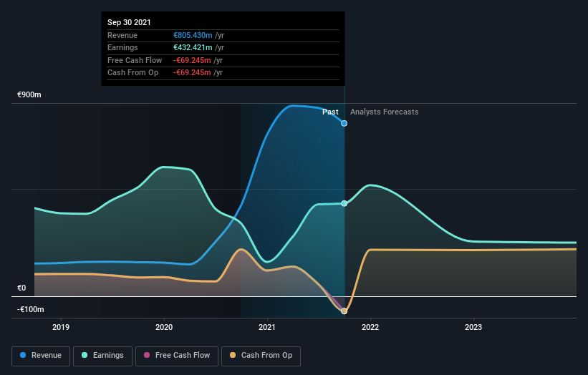This screenshot has height=375, width=588.
Task: Click the -€100m y-axis label
Action: [30, 309]
